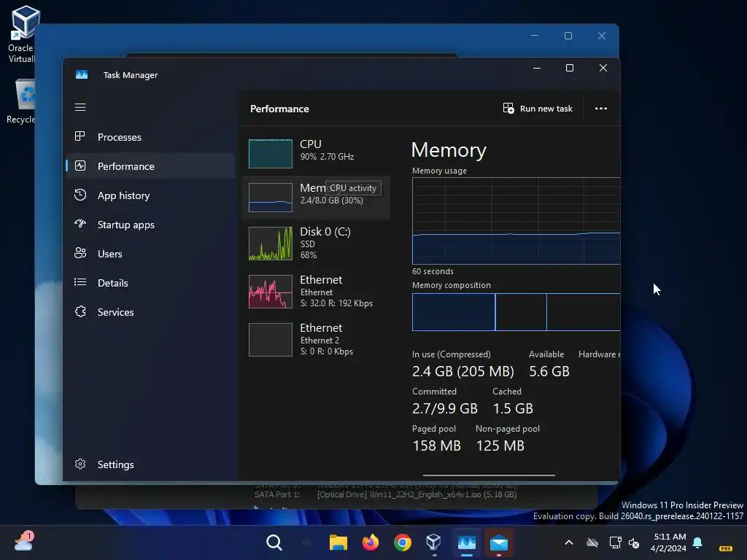Click the App history clock icon
Viewport: 747px width, 560px height.
point(80,195)
